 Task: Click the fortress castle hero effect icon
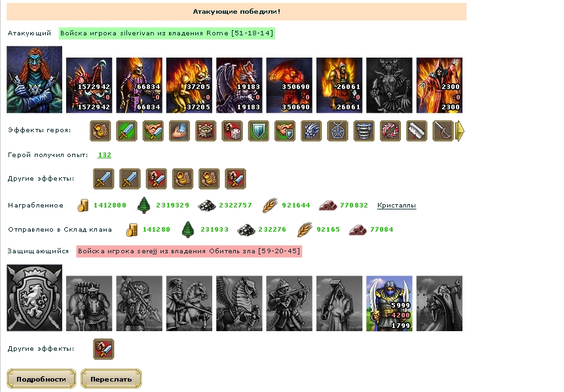[206, 131]
